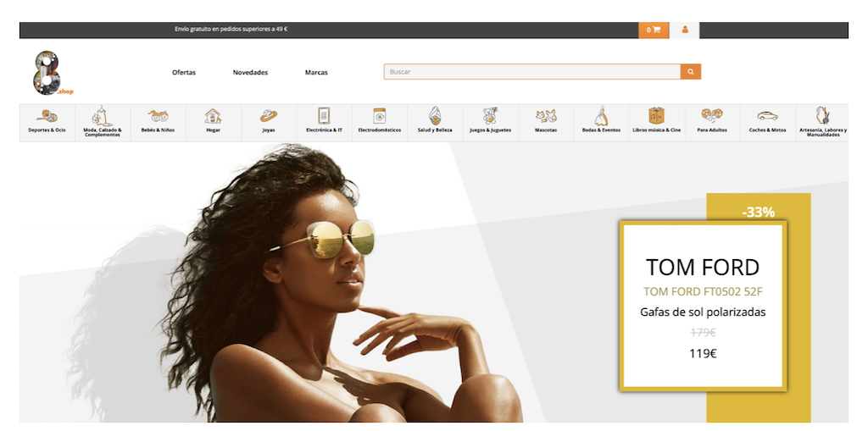Viewport: 868px width, 431px height.
Task: Click the -33% discount badge
Action: (x=758, y=212)
